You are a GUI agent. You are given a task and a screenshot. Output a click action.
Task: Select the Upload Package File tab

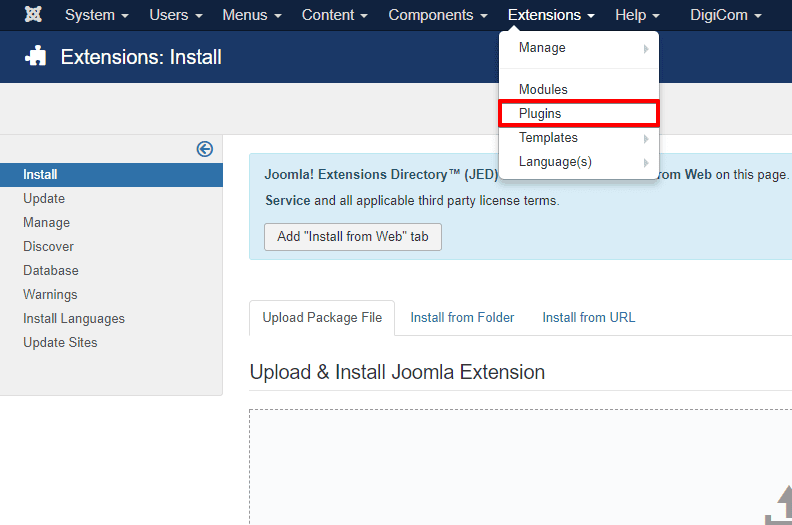click(322, 317)
